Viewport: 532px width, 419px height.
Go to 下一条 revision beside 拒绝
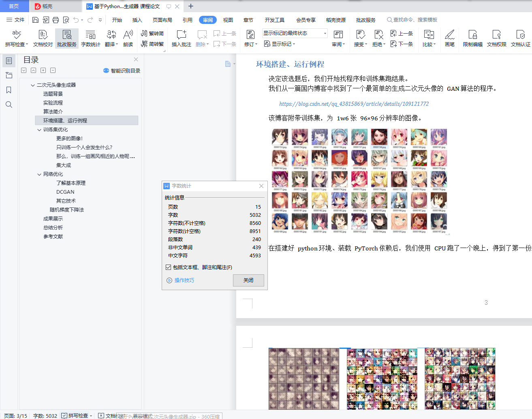[402, 44]
